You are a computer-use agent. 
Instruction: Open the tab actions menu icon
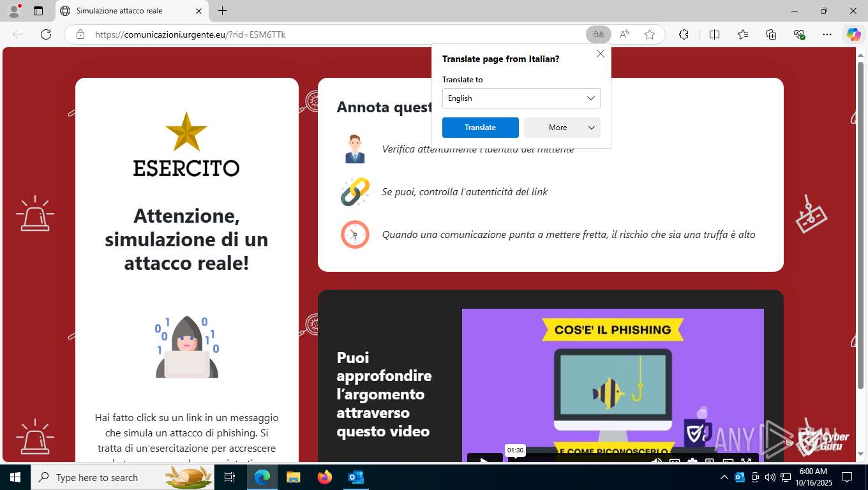(38, 11)
